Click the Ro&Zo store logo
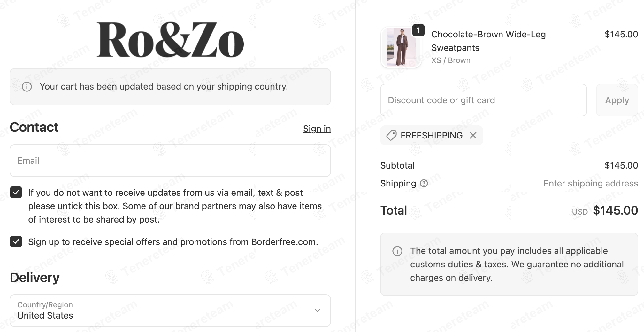Viewport: 644px width, 332px height. pos(170,40)
